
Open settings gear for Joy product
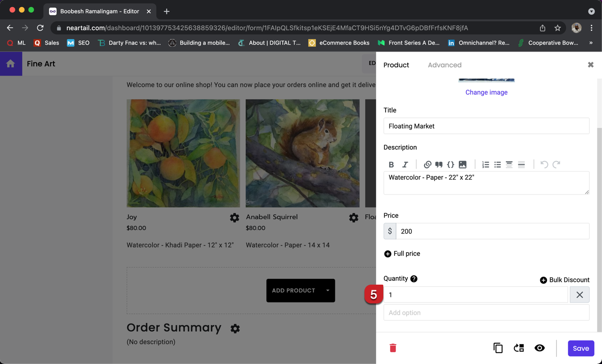click(234, 217)
